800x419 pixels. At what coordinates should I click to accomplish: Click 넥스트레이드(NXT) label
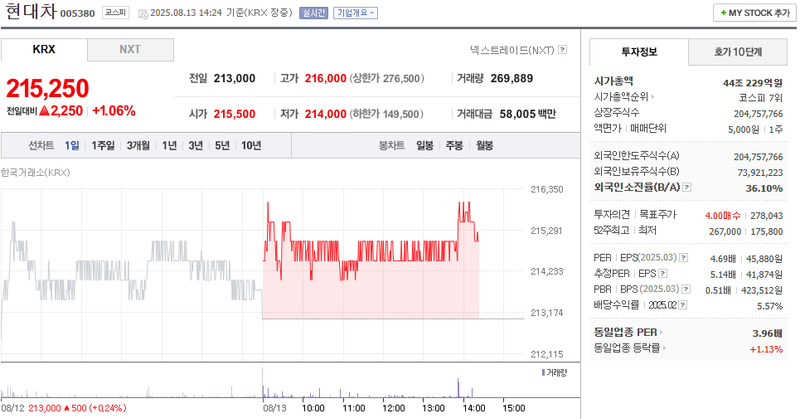pyautogui.click(x=512, y=50)
